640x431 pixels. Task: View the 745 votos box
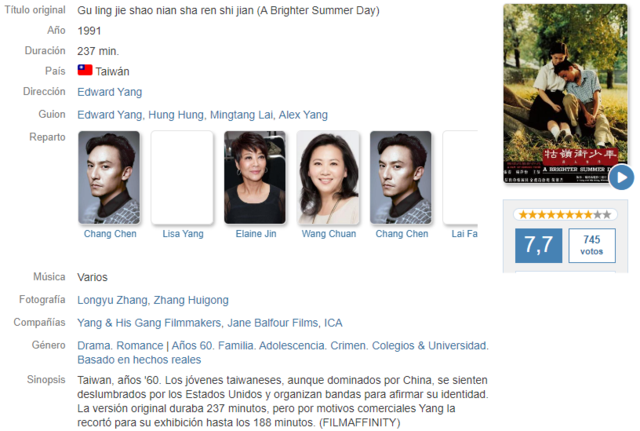pos(592,245)
